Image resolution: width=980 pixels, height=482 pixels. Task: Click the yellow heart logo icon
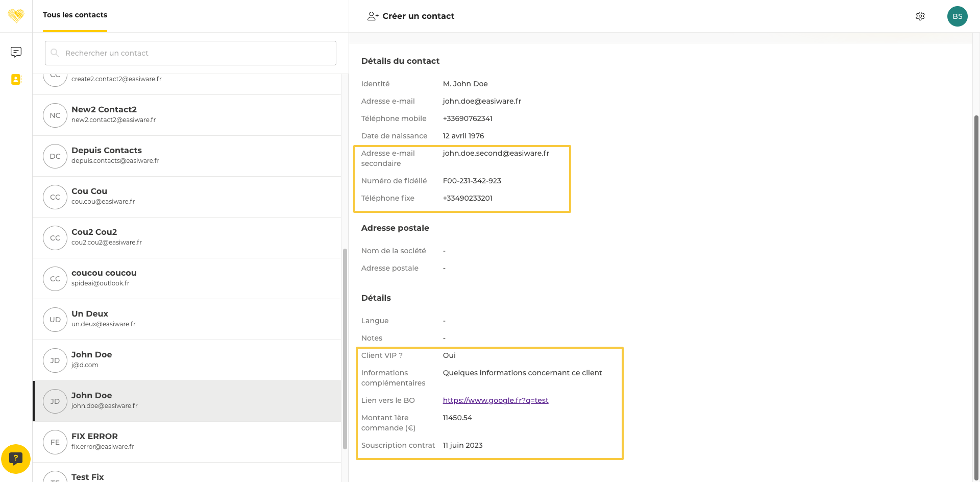click(16, 16)
